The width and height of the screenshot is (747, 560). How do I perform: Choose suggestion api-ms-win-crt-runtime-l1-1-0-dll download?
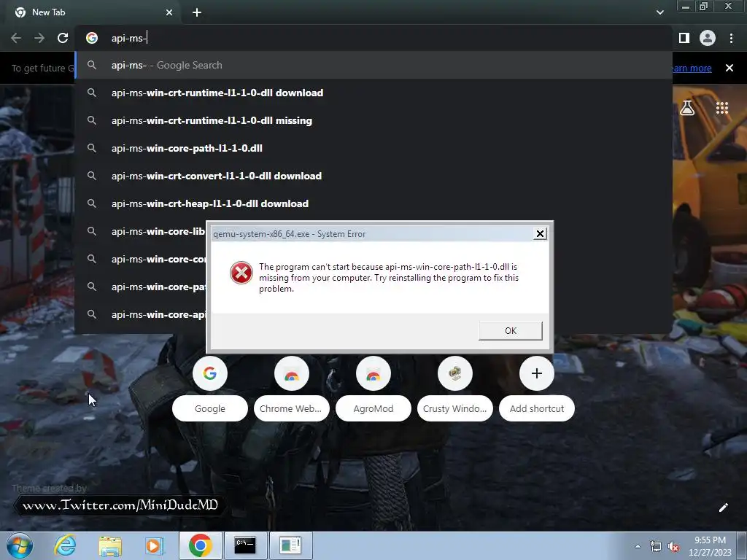373,93
